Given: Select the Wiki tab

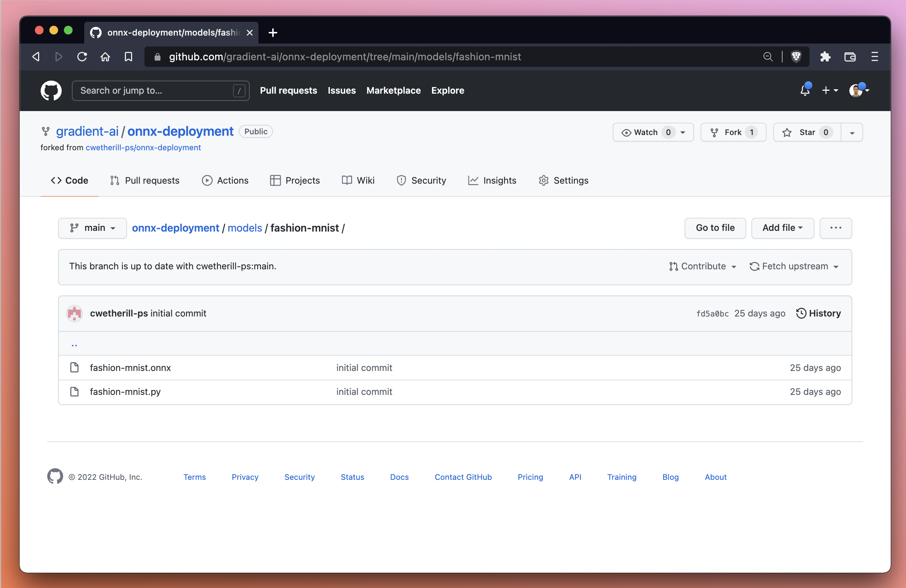Looking at the screenshot, I should click(358, 180).
